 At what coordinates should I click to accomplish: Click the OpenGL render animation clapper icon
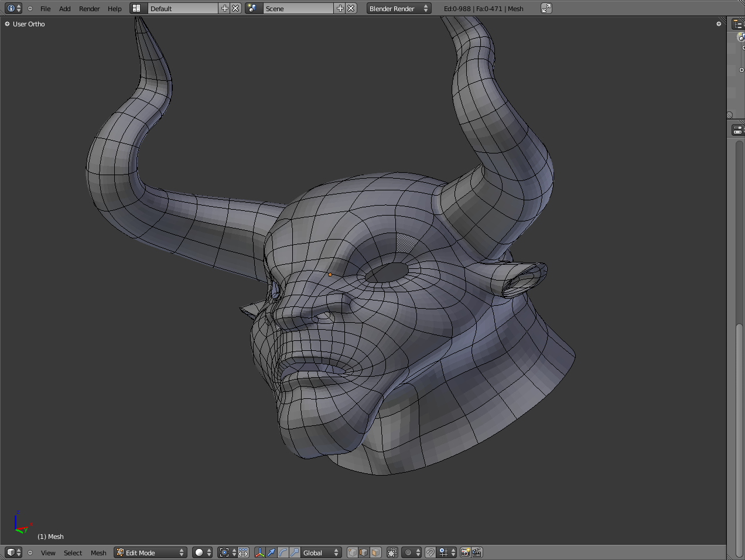coord(477,552)
